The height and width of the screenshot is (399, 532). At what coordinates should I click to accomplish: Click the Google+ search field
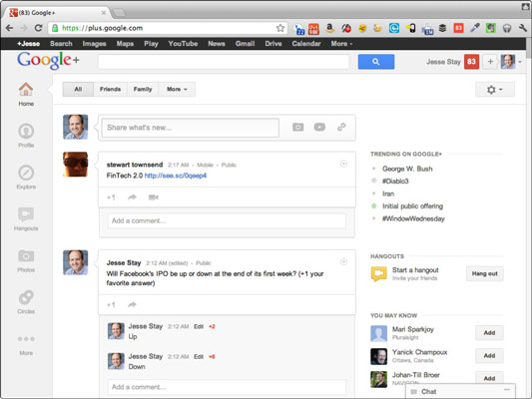224,62
